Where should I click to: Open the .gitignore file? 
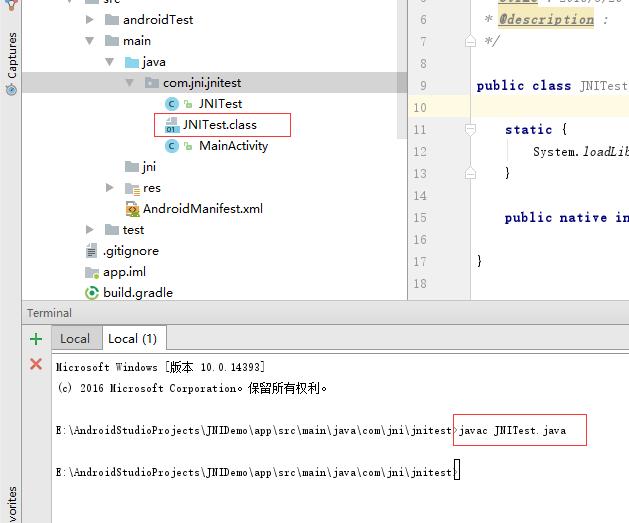pyautogui.click(x=131, y=251)
